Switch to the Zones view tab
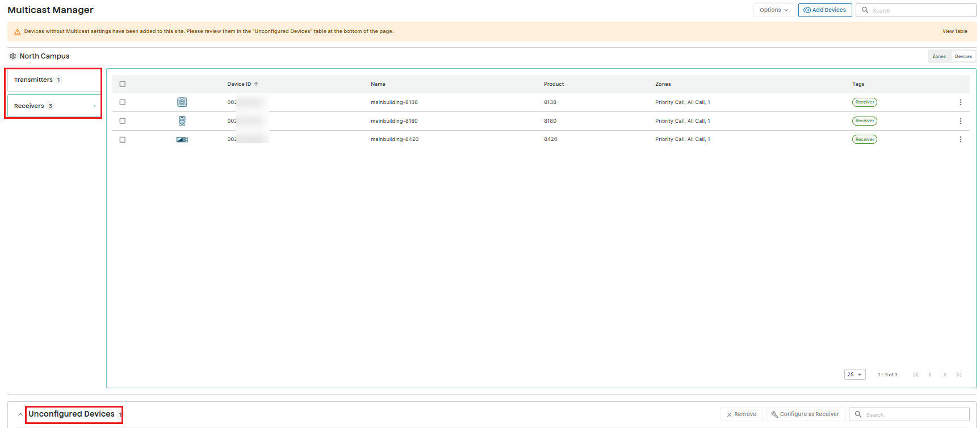Image resolution: width=980 pixels, height=428 pixels. 939,56
